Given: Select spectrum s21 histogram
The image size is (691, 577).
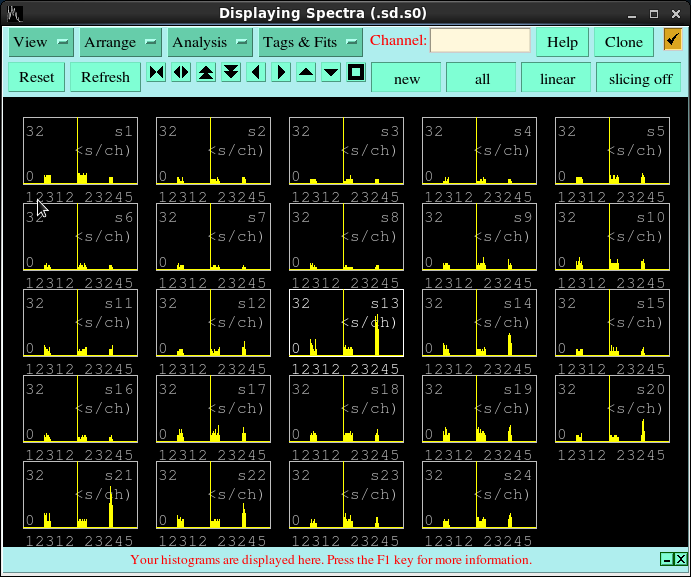Looking at the screenshot, I should [x=80, y=495].
